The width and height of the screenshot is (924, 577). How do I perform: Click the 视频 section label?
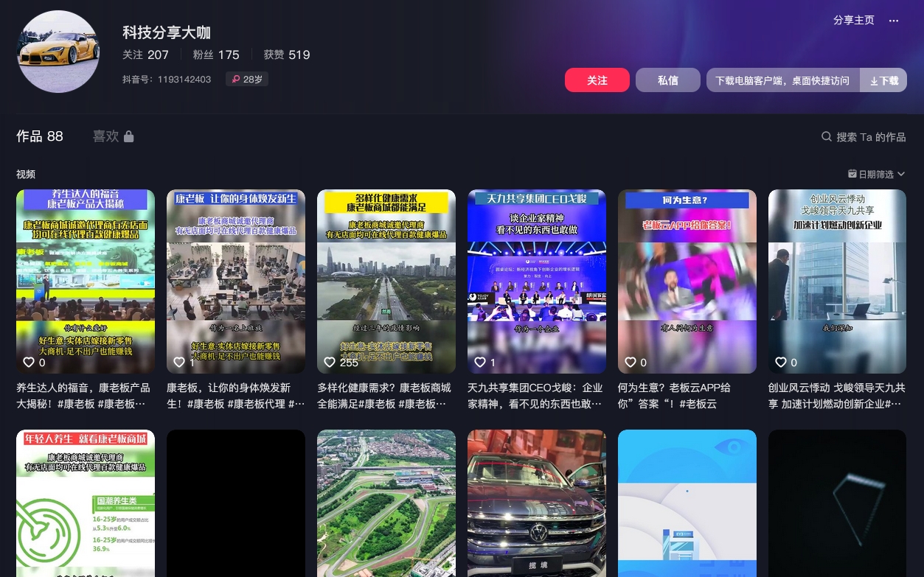pos(26,175)
